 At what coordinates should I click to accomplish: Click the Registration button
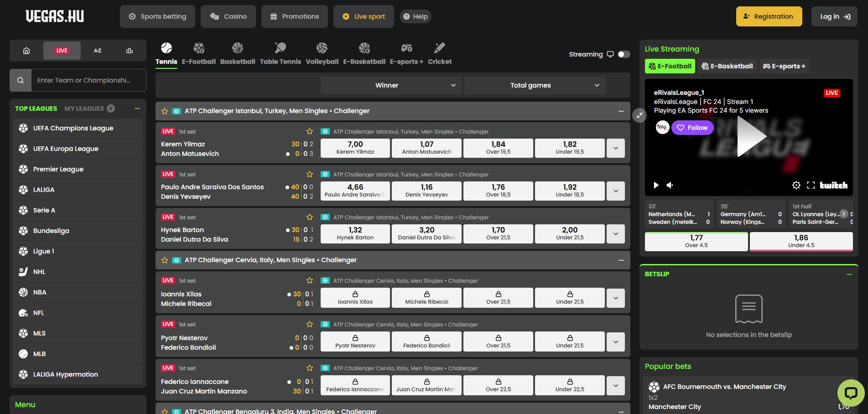[769, 16]
